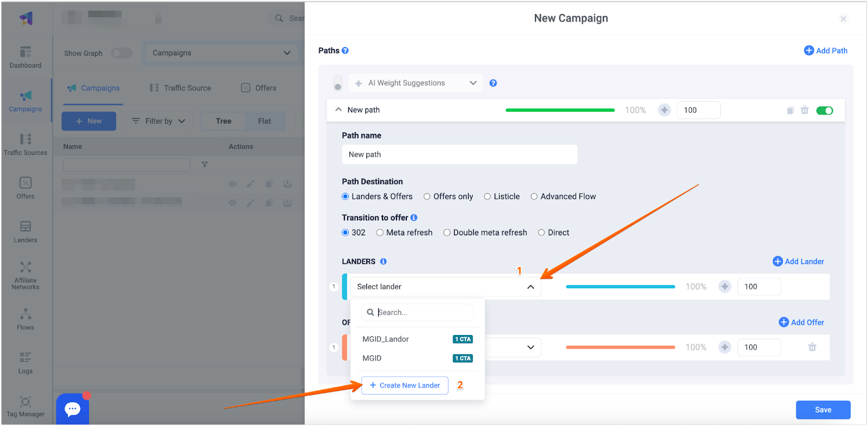Image resolution: width=868 pixels, height=426 pixels.
Task: Open the live chat bubble
Action: point(73,409)
